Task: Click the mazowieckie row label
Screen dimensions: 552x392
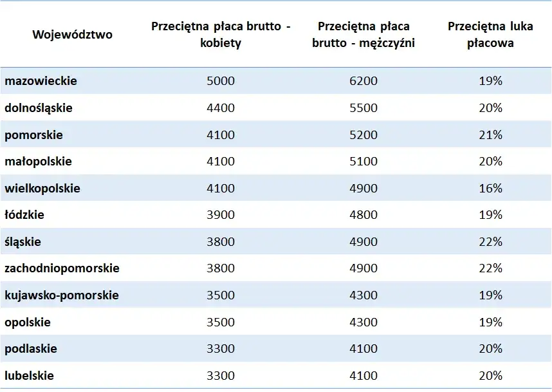Action: pyautogui.click(x=41, y=80)
